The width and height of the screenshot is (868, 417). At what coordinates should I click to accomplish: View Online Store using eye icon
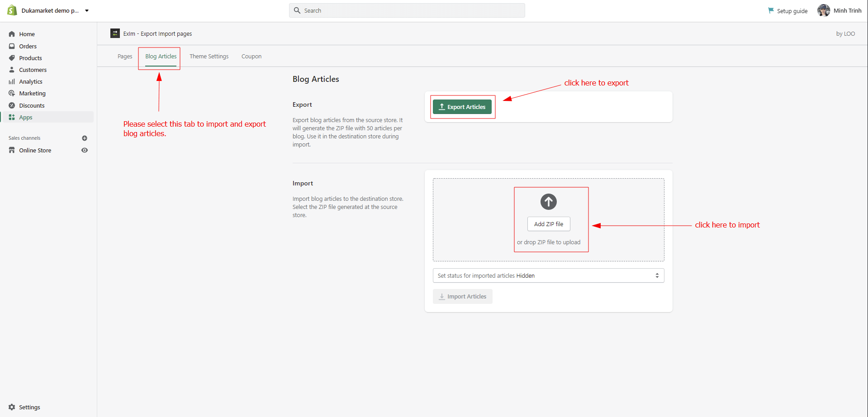85,150
